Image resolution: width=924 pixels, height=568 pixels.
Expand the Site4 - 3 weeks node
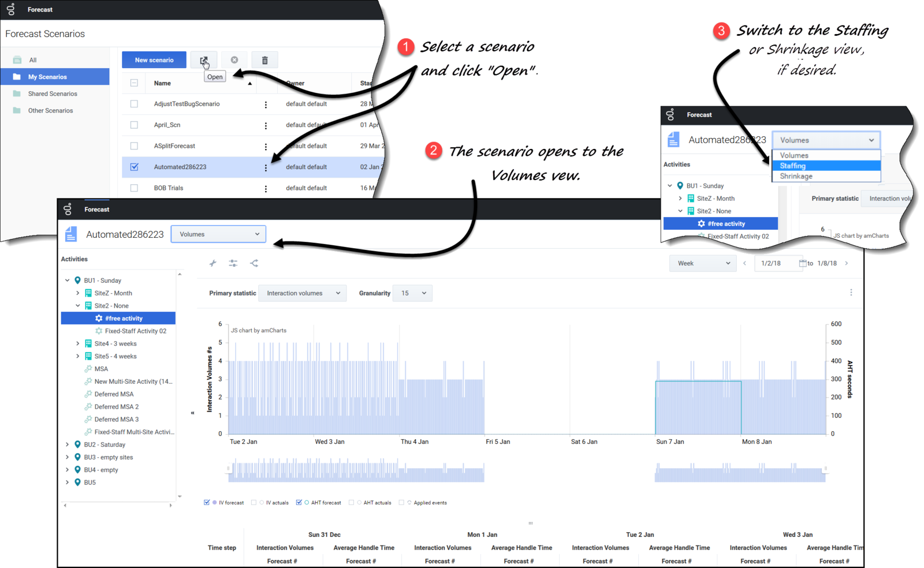pos(78,343)
